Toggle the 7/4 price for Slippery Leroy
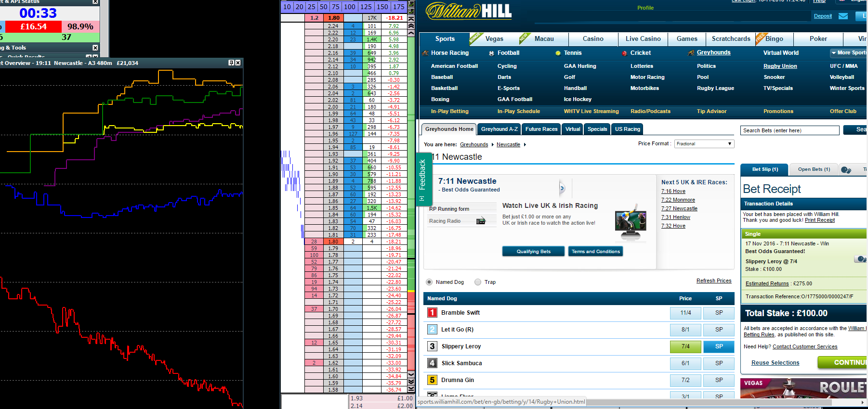 [x=685, y=346]
